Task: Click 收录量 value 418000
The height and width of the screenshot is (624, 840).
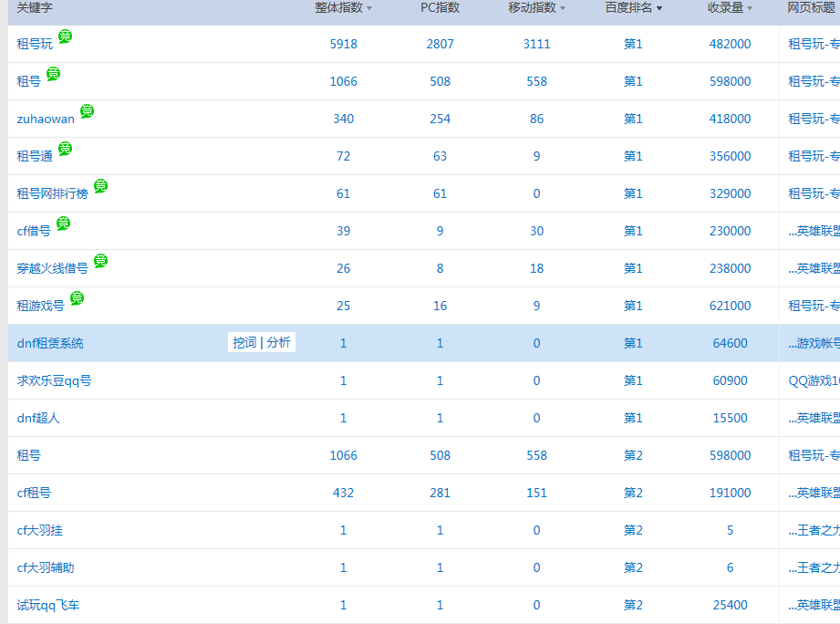Action: (731, 119)
